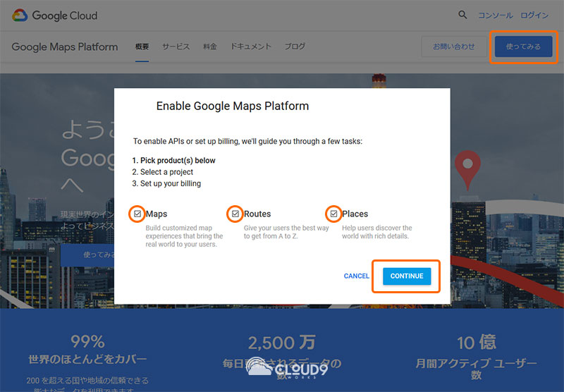Click the 99% statistic
564x392 pixels.
(87, 342)
